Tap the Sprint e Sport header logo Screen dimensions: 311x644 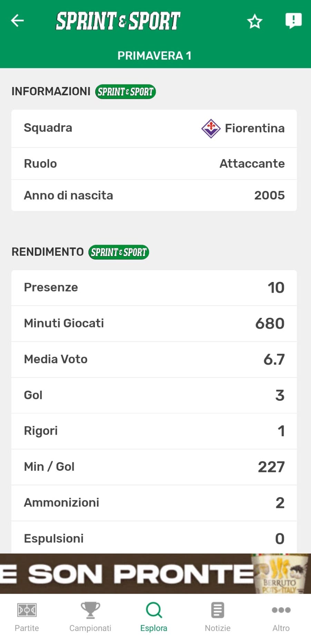point(118,21)
